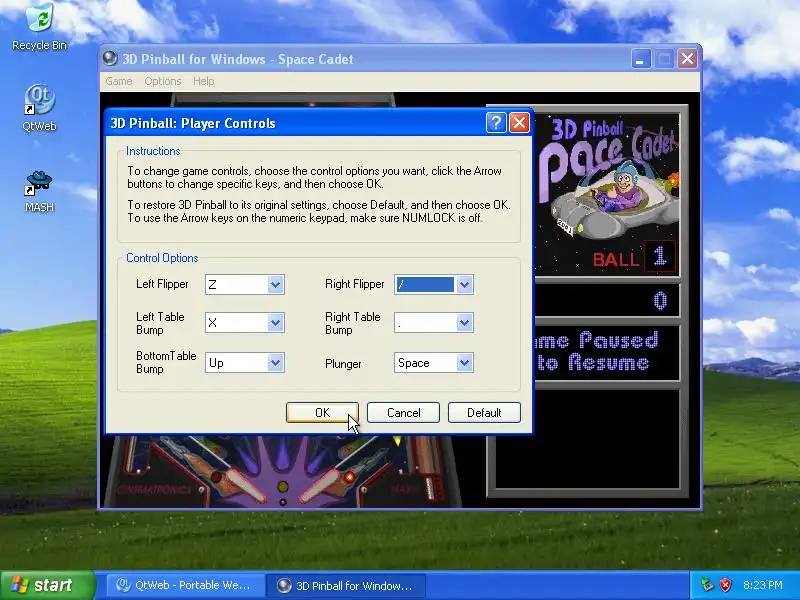This screenshot has width=800, height=600.
Task: Open the Options menu in 3D Pinball
Action: pos(163,81)
